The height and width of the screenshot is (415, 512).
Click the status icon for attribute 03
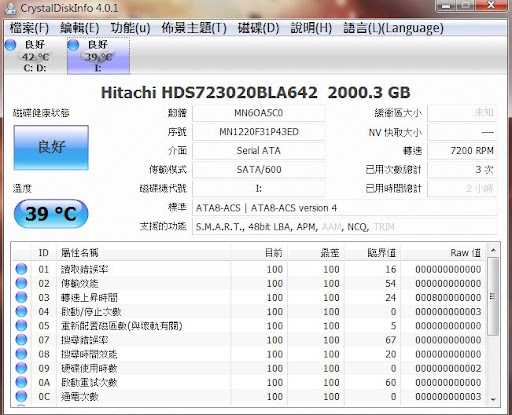pos(21,297)
